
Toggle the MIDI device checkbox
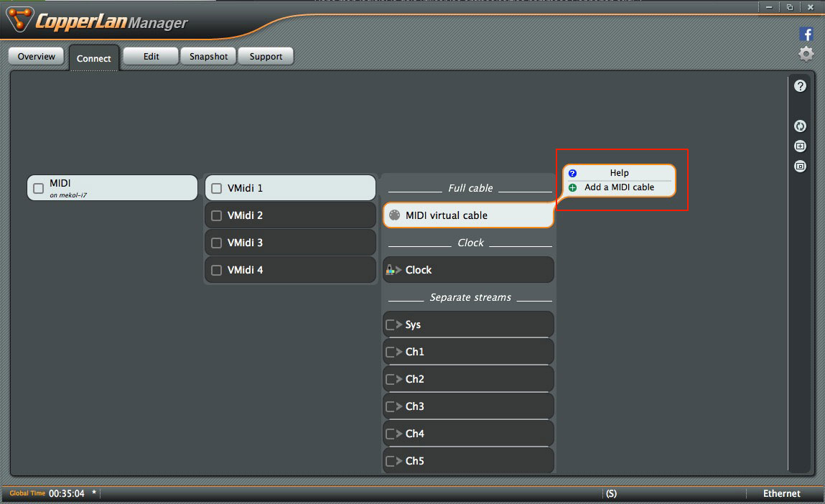click(x=39, y=188)
